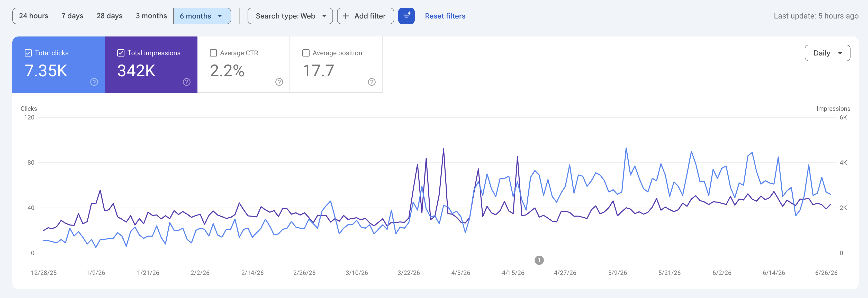This screenshot has width=868, height=298.
Task: Click the Add filter button
Action: pos(365,16)
